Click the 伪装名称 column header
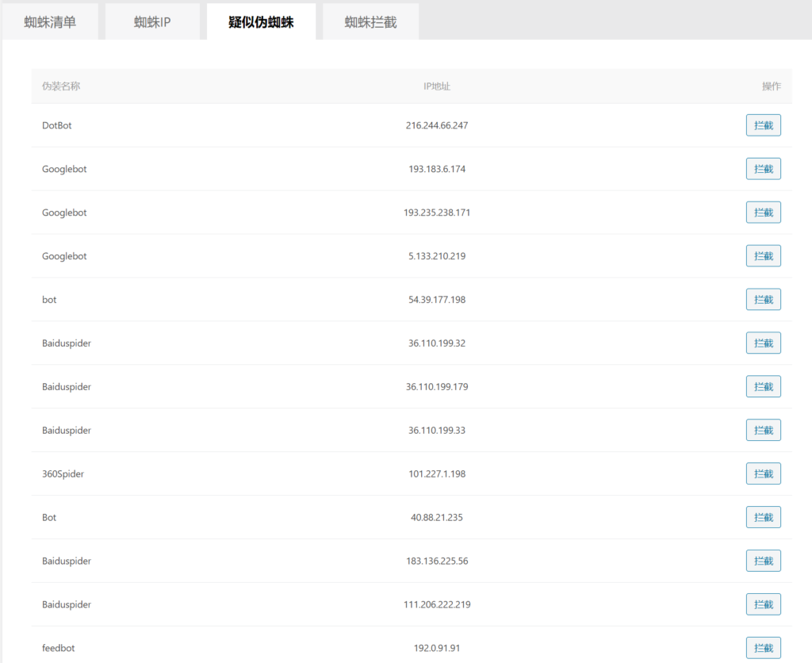This screenshot has height=663, width=812. pyautogui.click(x=61, y=86)
